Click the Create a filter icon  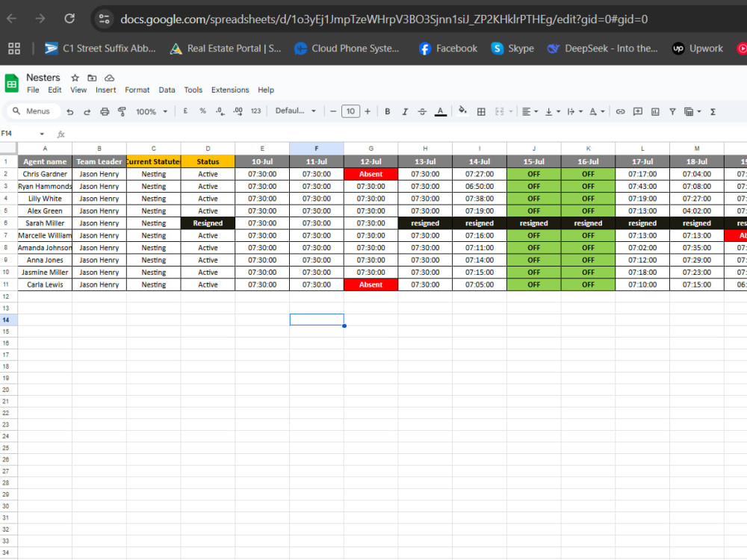[672, 111]
